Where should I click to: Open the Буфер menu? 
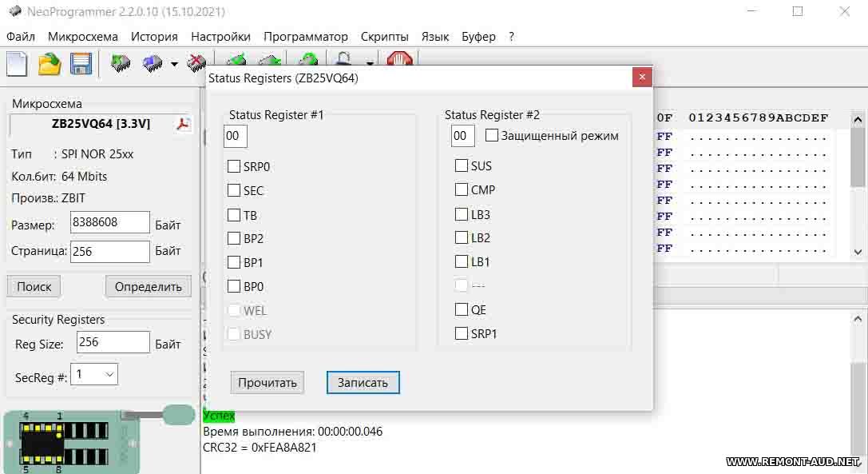click(x=478, y=37)
